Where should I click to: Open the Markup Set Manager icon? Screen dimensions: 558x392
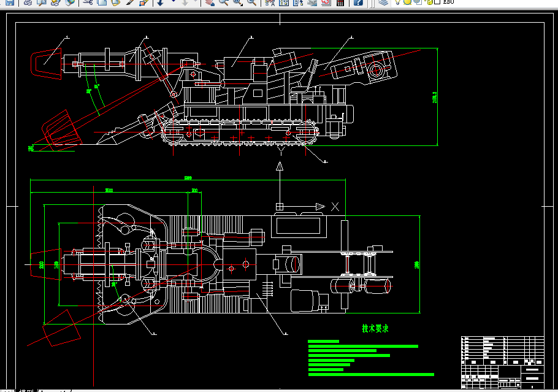click(x=326, y=2)
